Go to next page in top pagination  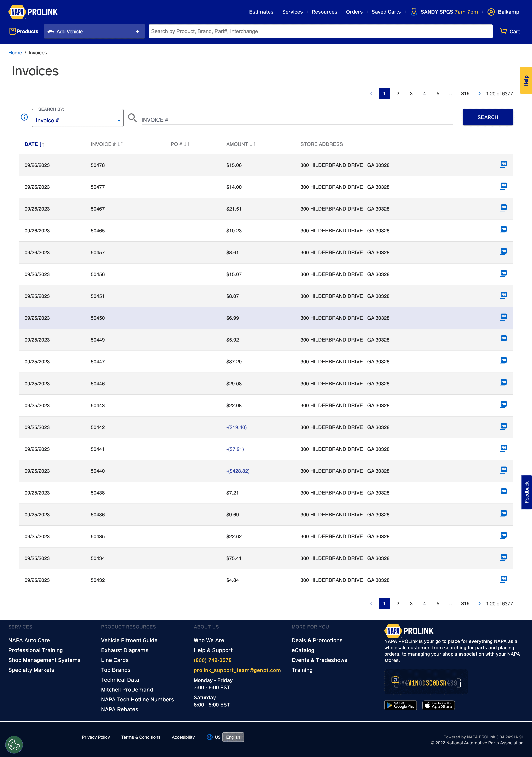(479, 94)
